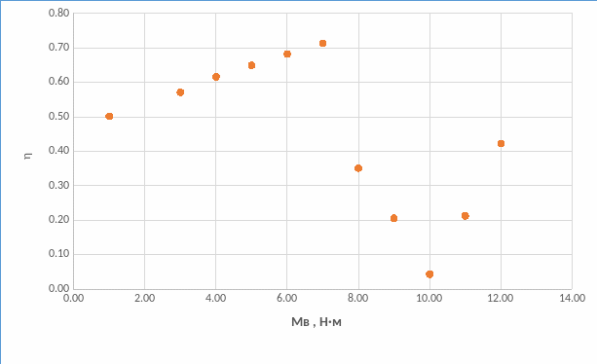
Task: Select the data point at x=11.00
Action: click(x=466, y=216)
